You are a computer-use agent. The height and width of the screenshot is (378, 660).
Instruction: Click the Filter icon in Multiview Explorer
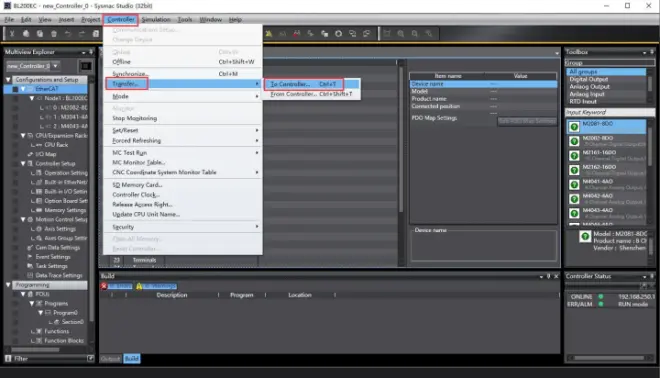click(8, 359)
